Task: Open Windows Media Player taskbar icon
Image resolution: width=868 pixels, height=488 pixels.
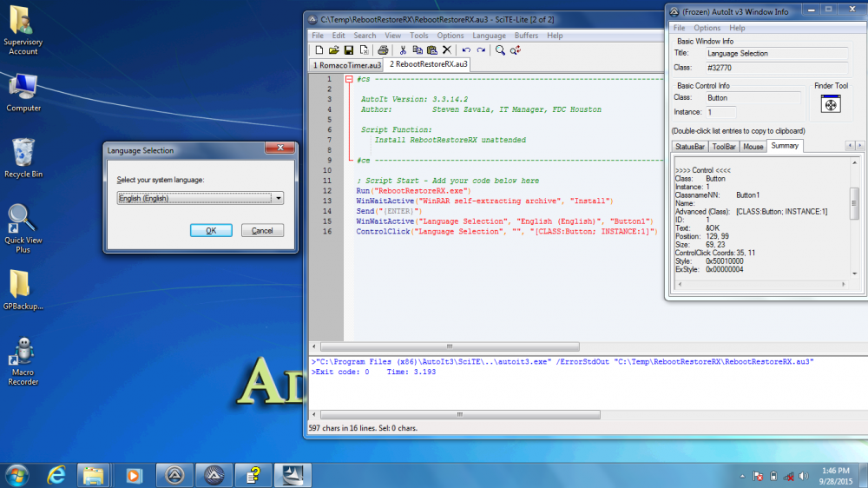Action: tap(134, 475)
